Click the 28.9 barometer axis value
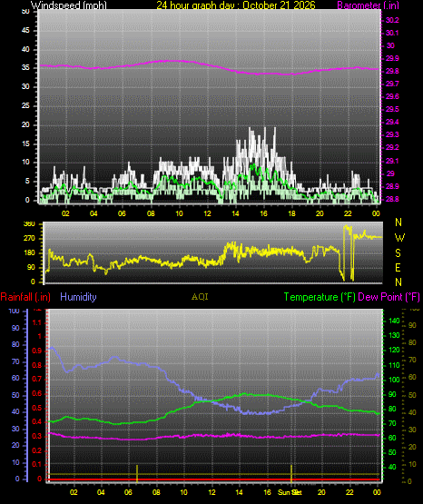Image resolution: width=423 pixels, height=504 pixels. click(392, 186)
